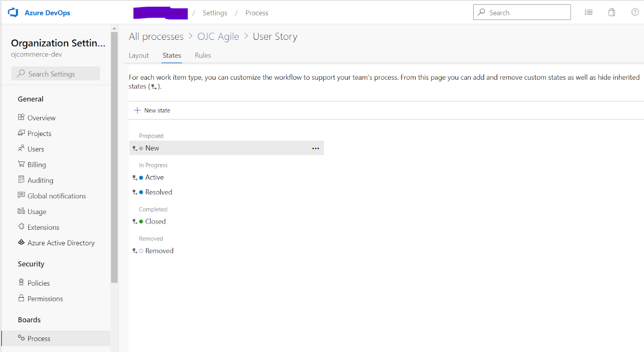644x352 pixels.
Task: Click the Policies ribbon icon
Action: pos(21,282)
